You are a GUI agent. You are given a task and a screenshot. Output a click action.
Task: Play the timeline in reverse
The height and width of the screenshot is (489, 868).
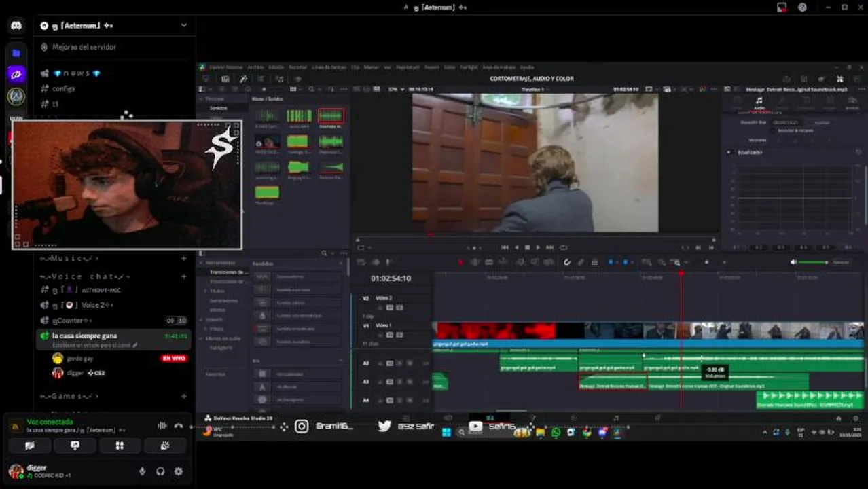[516, 247]
